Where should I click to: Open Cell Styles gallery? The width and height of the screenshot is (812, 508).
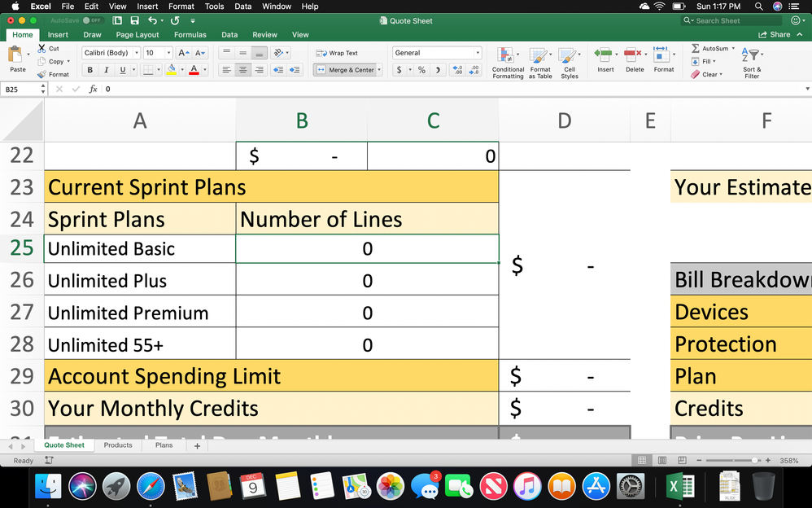click(x=569, y=63)
